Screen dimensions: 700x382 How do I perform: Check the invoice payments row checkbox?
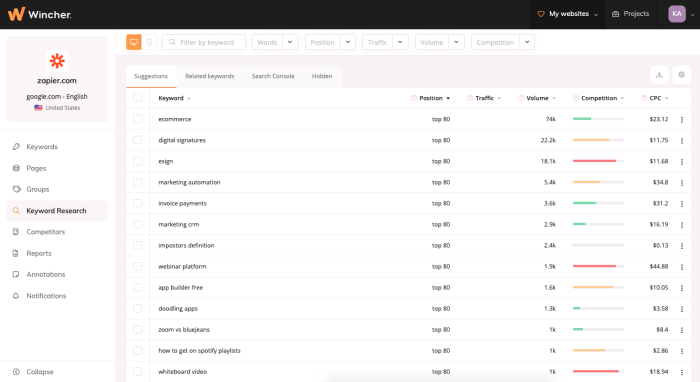tap(138, 203)
